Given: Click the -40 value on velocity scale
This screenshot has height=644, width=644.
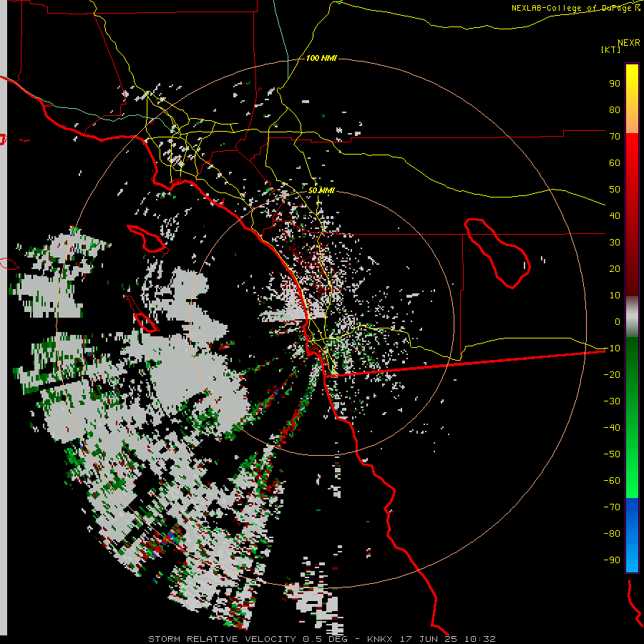Looking at the screenshot, I should click(612, 428).
